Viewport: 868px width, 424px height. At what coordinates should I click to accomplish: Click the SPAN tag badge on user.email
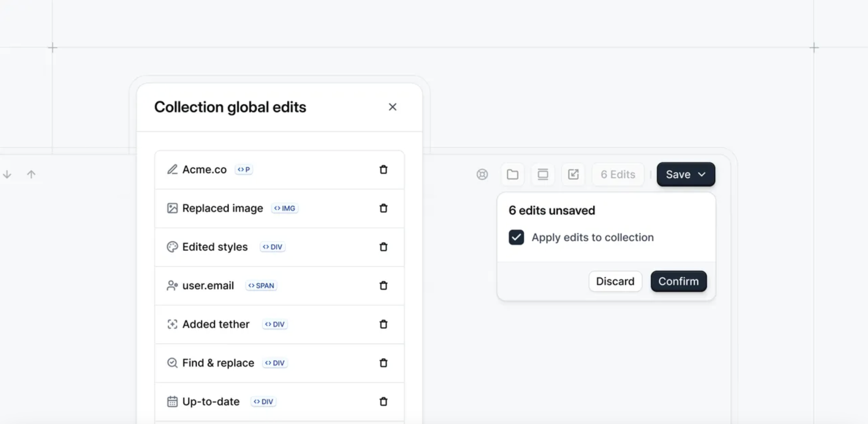tap(261, 285)
